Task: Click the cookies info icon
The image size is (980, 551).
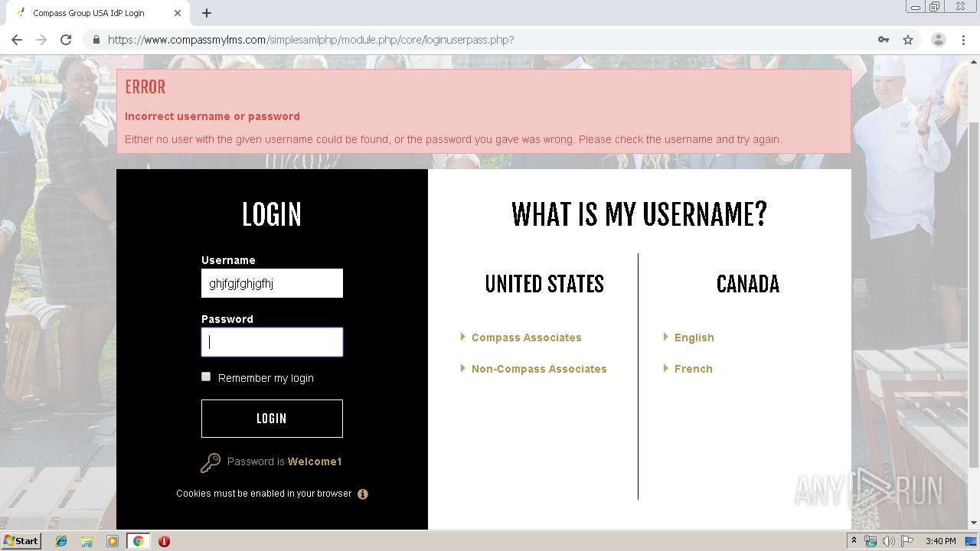Action: 363,494
